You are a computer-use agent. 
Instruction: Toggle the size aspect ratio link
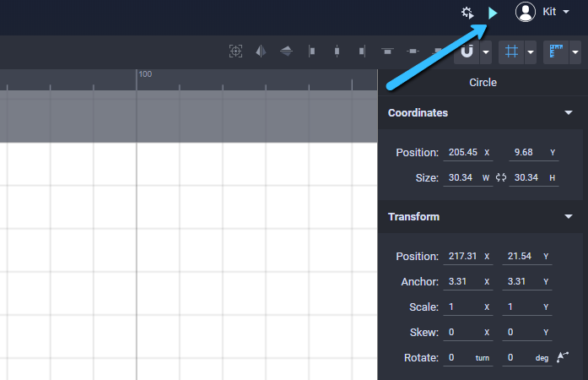tap(501, 177)
